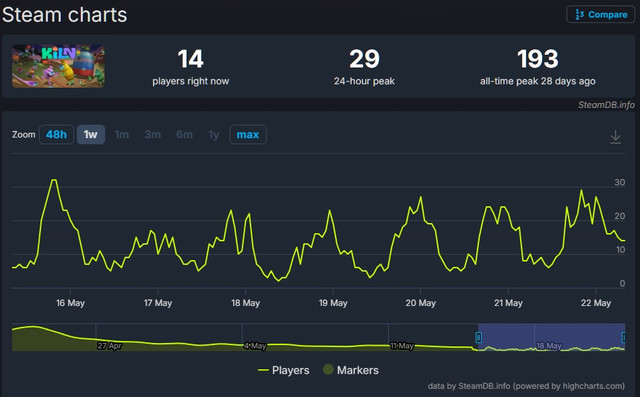Image resolution: width=640 pixels, height=397 pixels.
Task: Click the 11 May navigator label
Action: click(402, 346)
